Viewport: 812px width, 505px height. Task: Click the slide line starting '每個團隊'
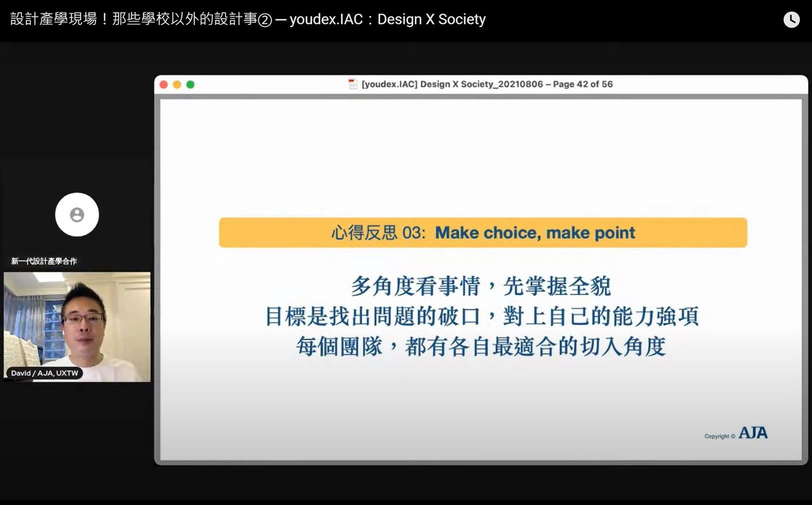coord(481,346)
